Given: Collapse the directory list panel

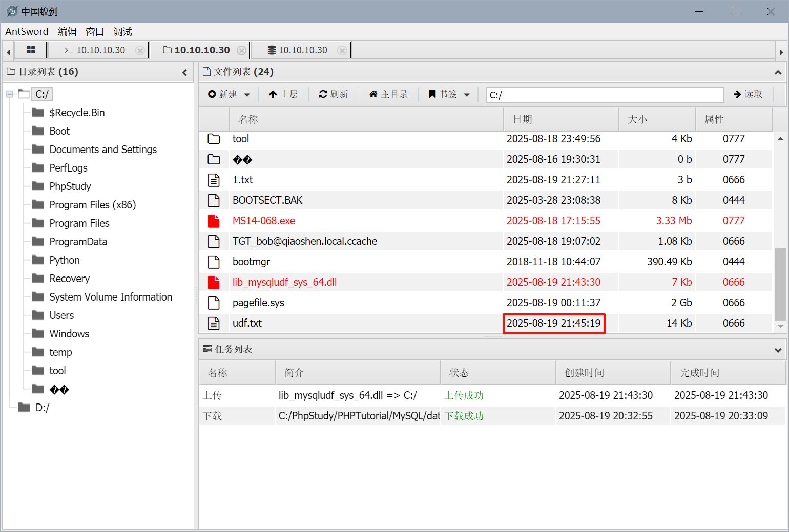Looking at the screenshot, I should click(184, 72).
